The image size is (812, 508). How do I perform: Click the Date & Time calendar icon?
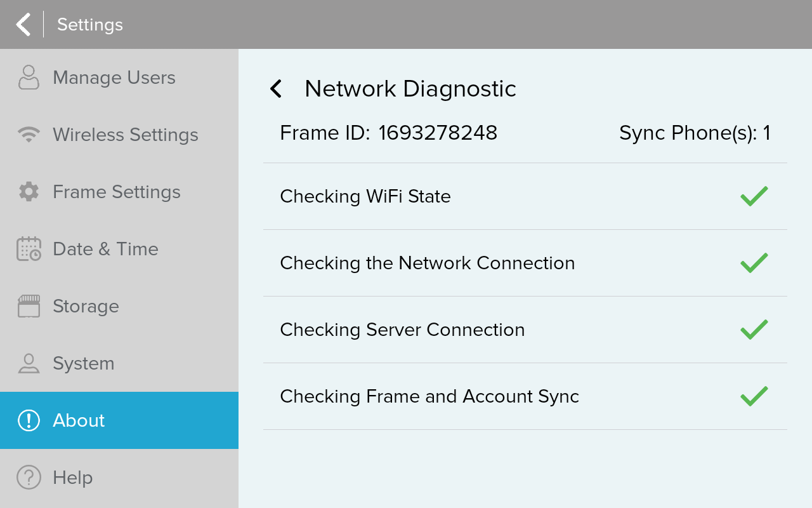29,249
